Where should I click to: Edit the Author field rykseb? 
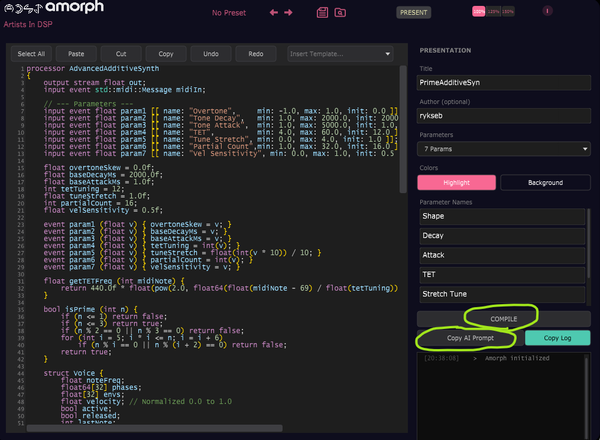(504, 116)
